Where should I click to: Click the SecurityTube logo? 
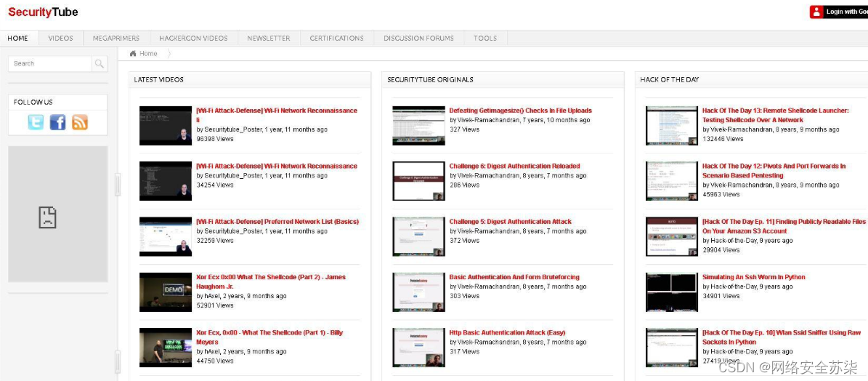click(x=43, y=12)
